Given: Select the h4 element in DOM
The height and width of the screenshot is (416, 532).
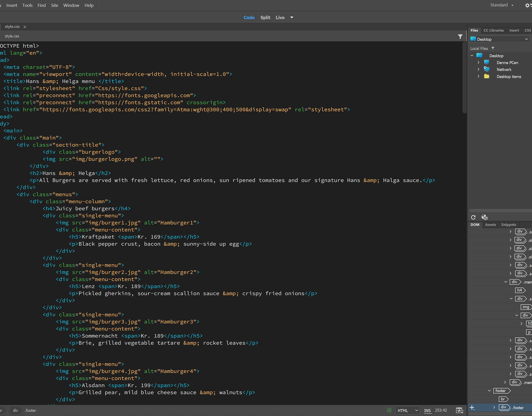Looking at the screenshot, I should click(520, 290).
